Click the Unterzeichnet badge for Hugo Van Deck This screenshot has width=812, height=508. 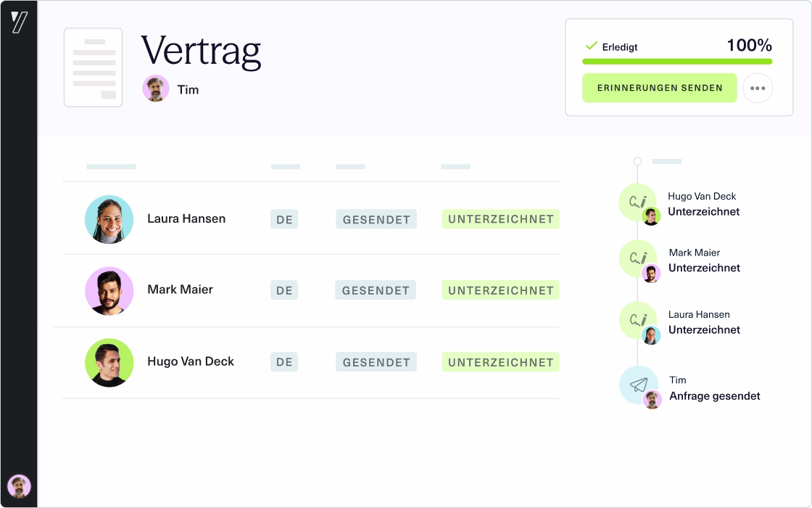500,362
